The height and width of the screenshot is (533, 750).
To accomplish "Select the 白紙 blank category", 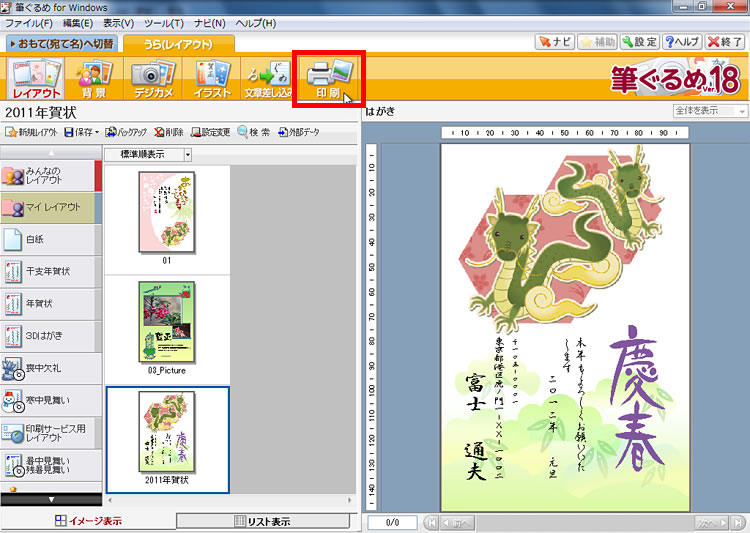I will click(51, 240).
